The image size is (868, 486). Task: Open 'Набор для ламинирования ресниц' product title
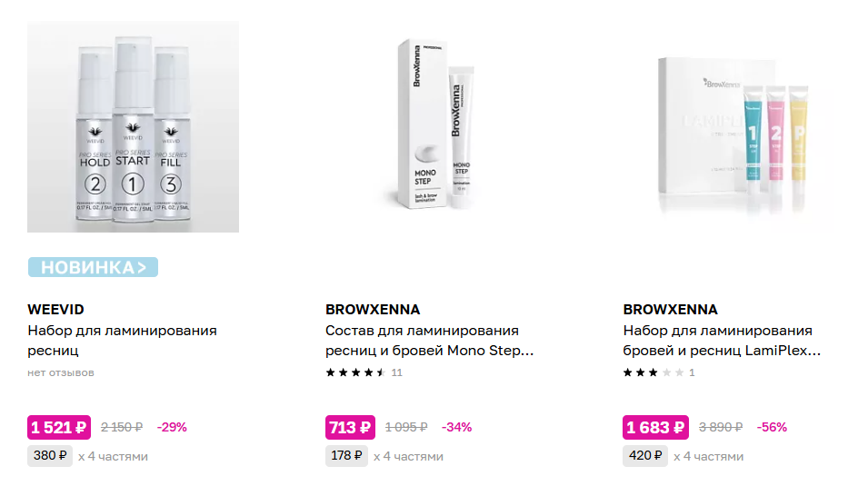click(x=122, y=340)
